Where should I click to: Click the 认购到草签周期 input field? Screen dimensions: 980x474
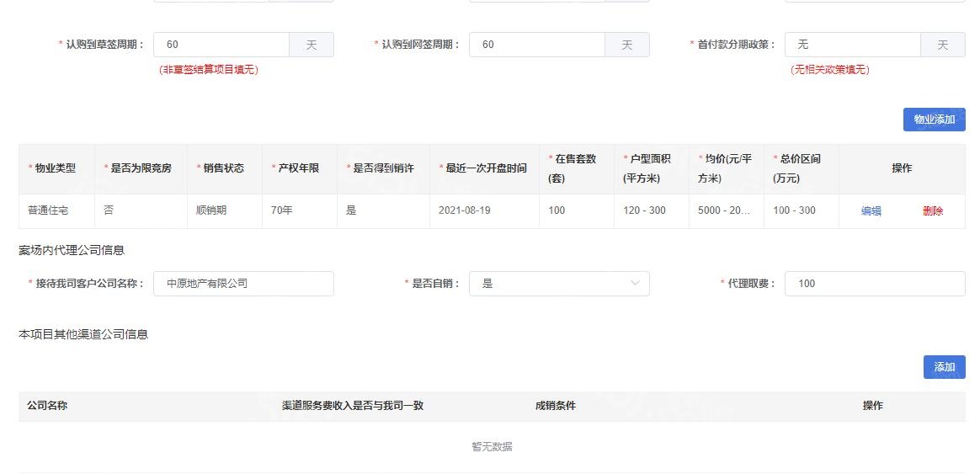[x=221, y=45]
